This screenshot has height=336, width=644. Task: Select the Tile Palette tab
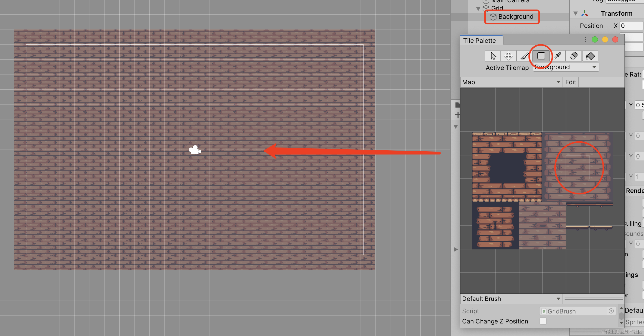coord(482,40)
